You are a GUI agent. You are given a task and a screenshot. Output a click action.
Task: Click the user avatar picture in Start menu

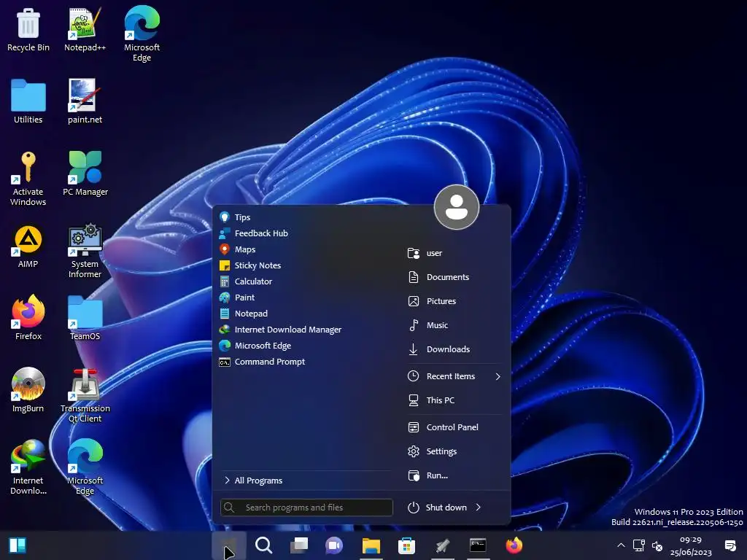pos(457,207)
